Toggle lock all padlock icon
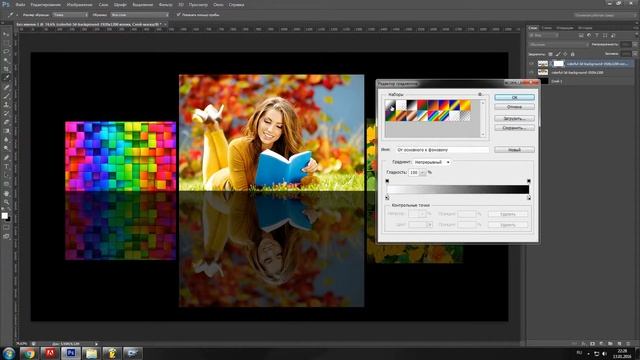 point(573,54)
